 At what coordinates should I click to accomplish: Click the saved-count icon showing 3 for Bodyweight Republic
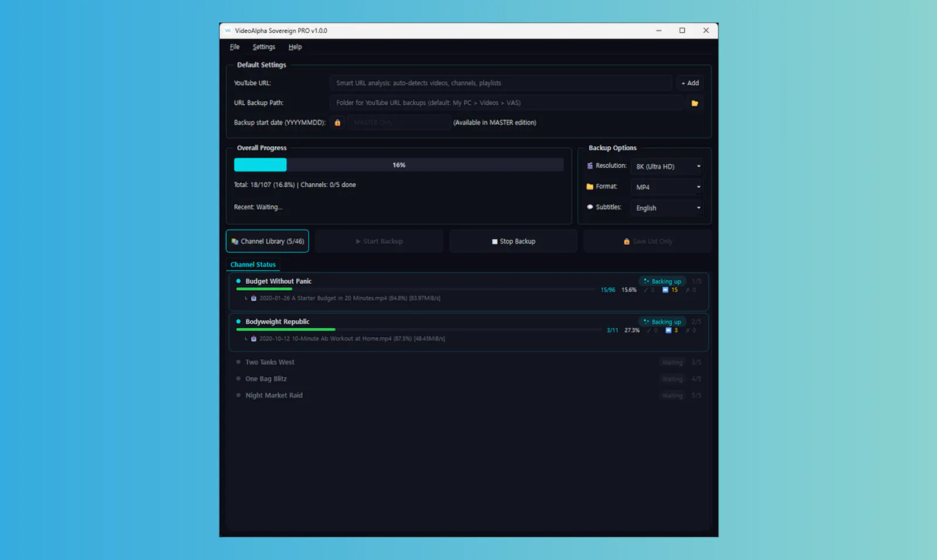point(668,331)
